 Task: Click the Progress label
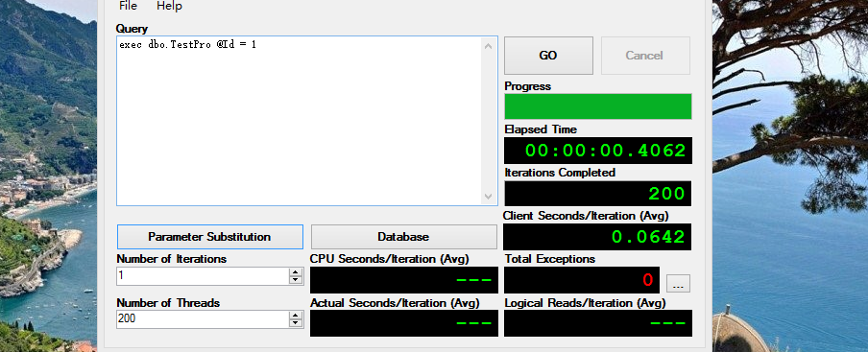pos(527,86)
